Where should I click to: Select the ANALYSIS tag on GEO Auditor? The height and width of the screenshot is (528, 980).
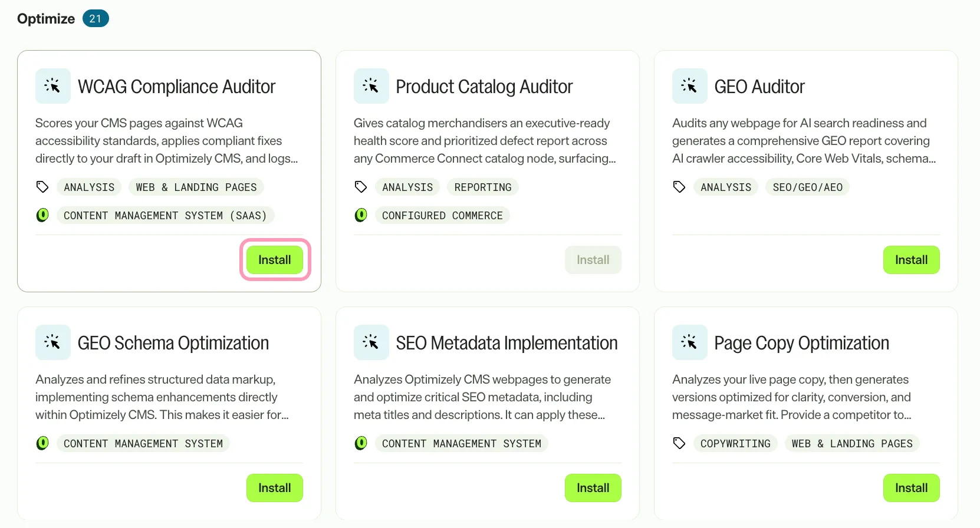click(x=726, y=187)
